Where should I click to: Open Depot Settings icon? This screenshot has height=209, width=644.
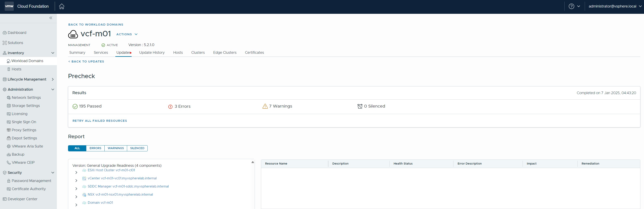coord(9,138)
